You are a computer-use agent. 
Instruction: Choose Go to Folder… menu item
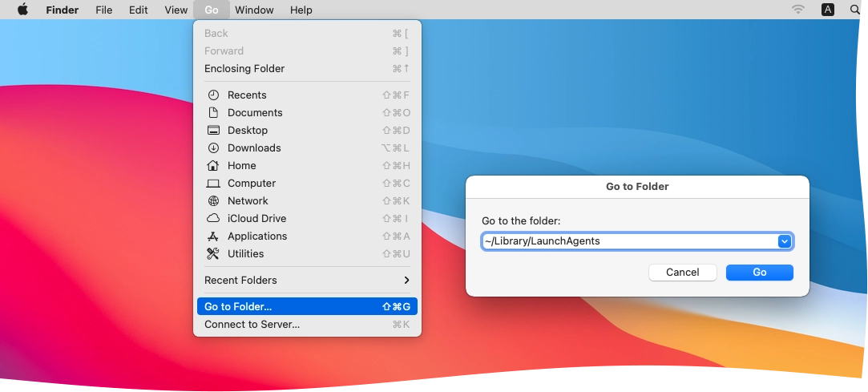point(307,307)
